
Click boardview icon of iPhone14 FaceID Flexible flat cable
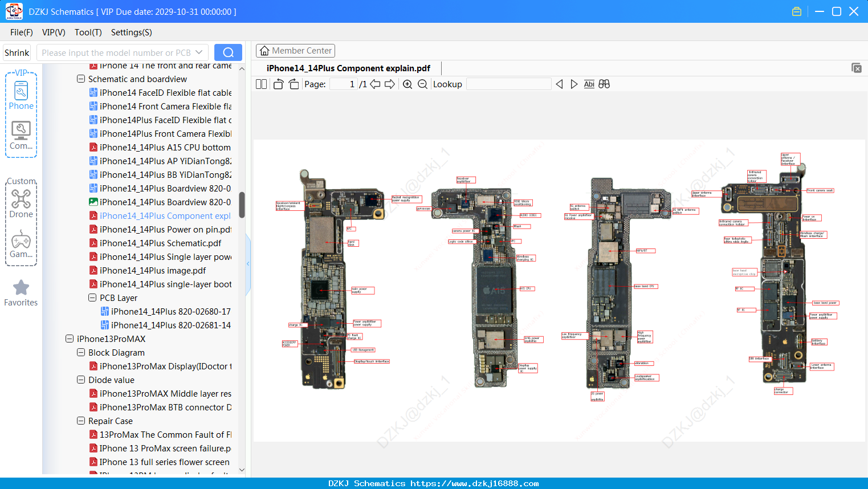click(x=93, y=92)
